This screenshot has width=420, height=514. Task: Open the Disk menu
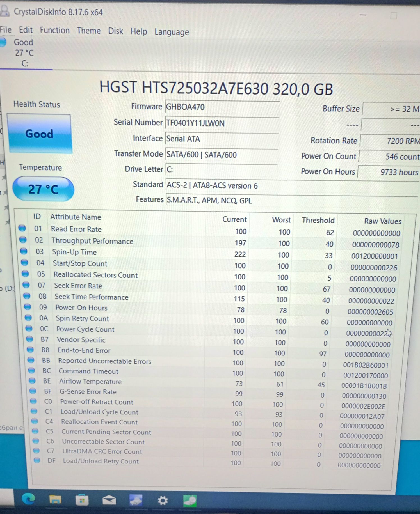click(x=116, y=31)
